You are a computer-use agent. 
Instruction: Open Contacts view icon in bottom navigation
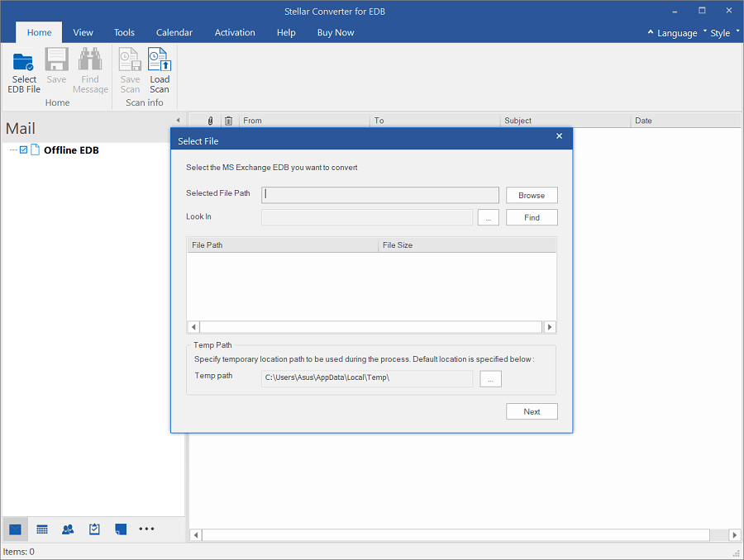pyautogui.click(x=68, y=529)
